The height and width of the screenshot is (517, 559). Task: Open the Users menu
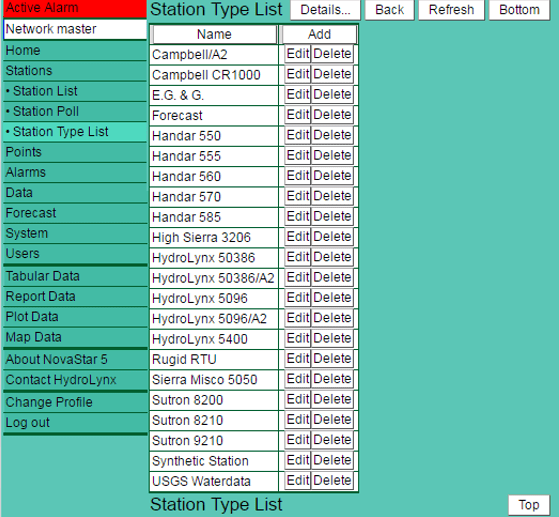coord(75,254)
